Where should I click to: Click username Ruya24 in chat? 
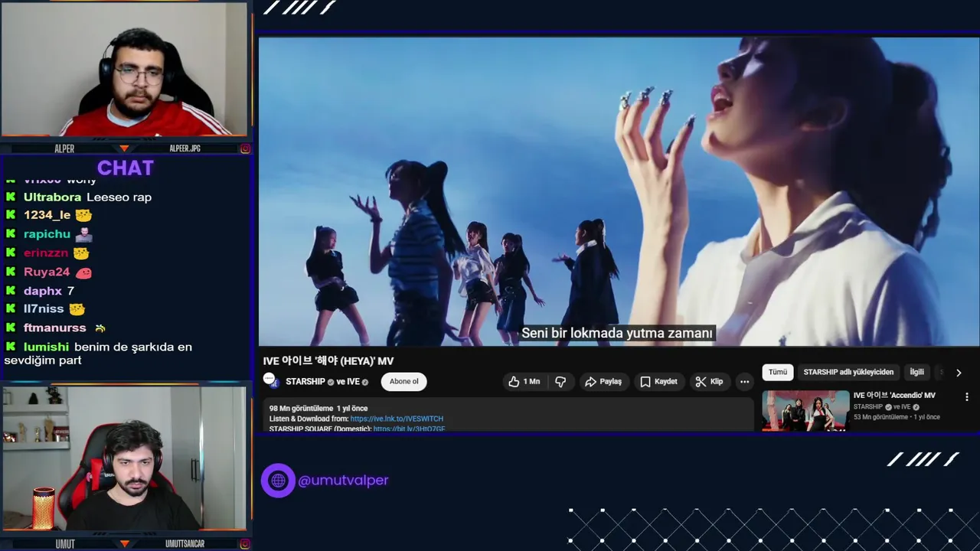[47, 272]
